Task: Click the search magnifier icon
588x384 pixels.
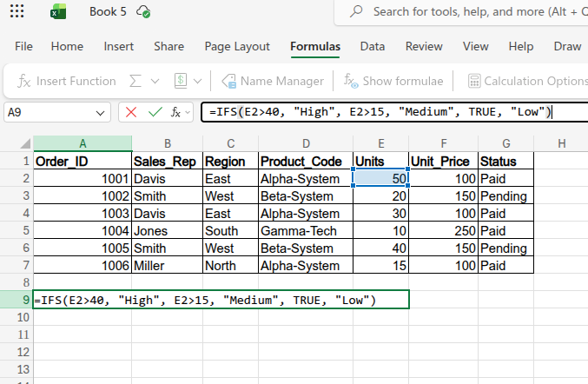Action: pyautogui.click(x=356, y=11)
